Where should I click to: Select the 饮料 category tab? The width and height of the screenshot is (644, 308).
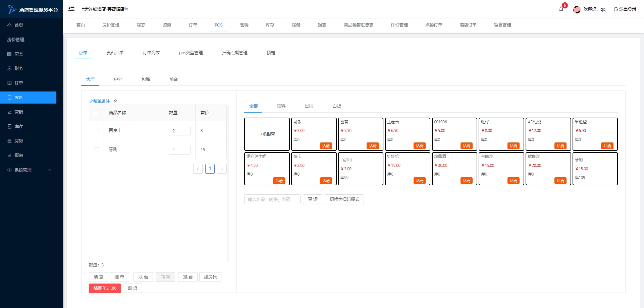coord(281,106)
